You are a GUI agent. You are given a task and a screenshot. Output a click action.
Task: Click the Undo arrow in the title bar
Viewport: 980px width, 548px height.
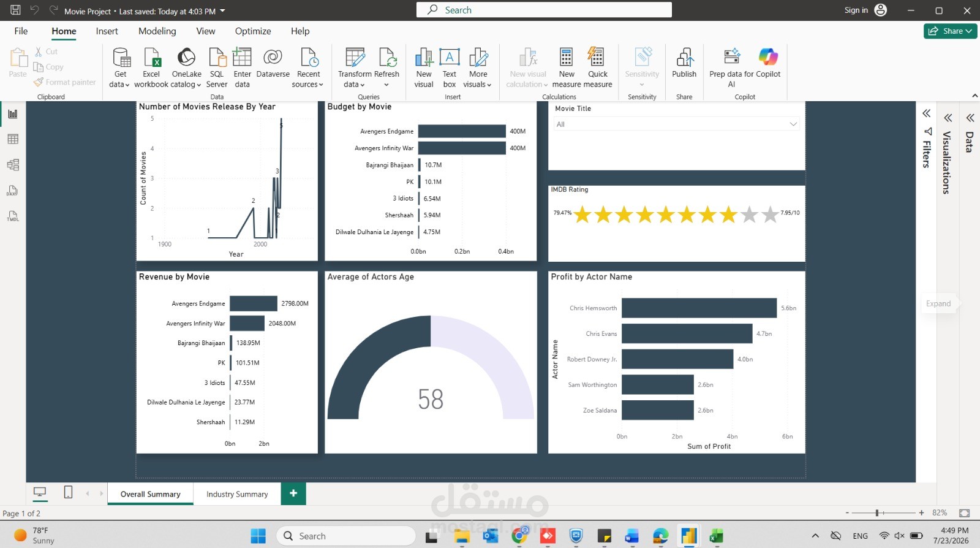tap(34, 10)
